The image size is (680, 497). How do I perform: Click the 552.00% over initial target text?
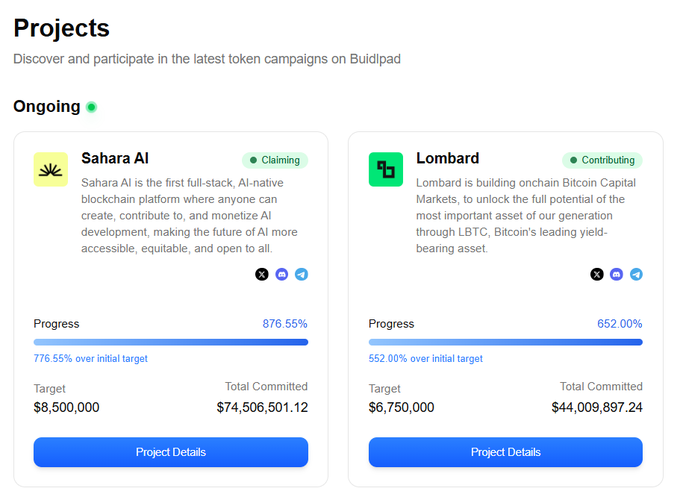click(x=425, y=359)
